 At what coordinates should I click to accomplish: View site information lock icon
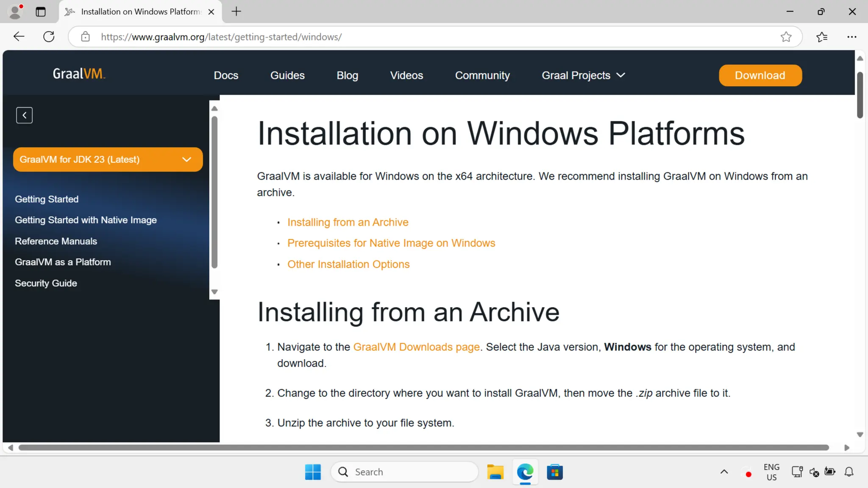(85, 37)
